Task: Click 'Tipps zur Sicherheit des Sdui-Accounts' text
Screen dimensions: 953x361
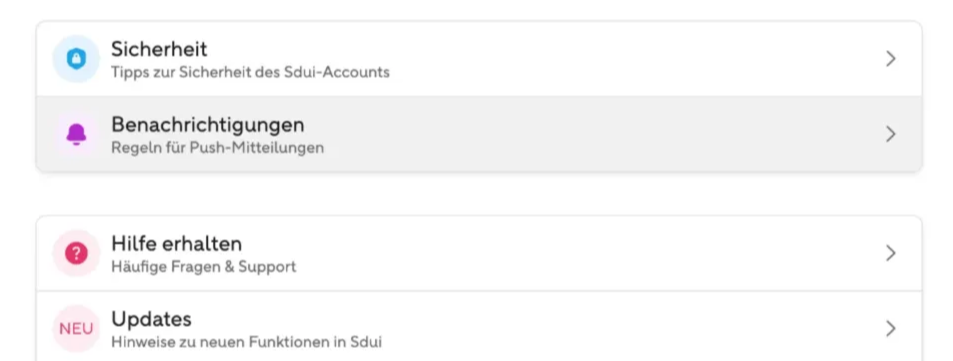Action: 250,72
